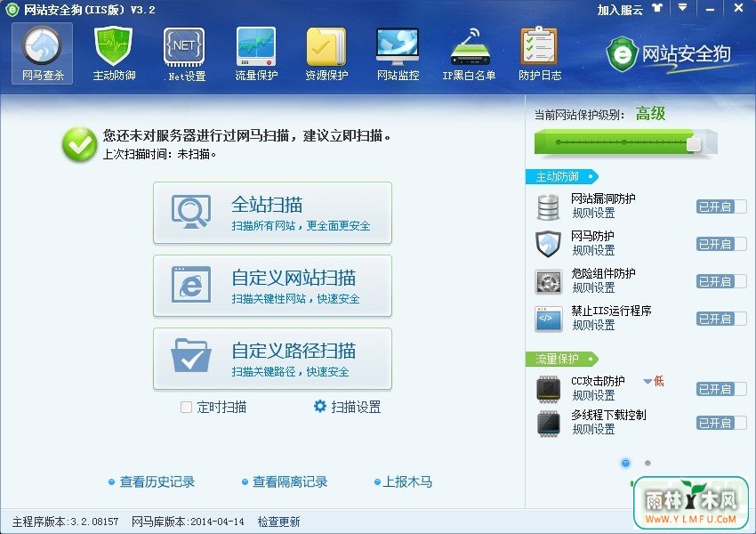Click the gear icon next to 扫描设置
Image resolution: width=756 pixels, height=534 pixels.
[x=319, y=406]
